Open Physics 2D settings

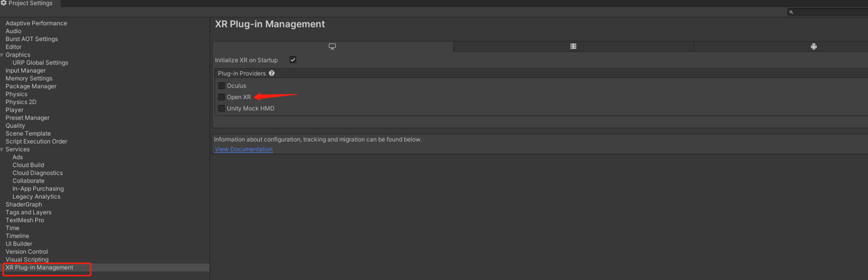coord(21,102)
